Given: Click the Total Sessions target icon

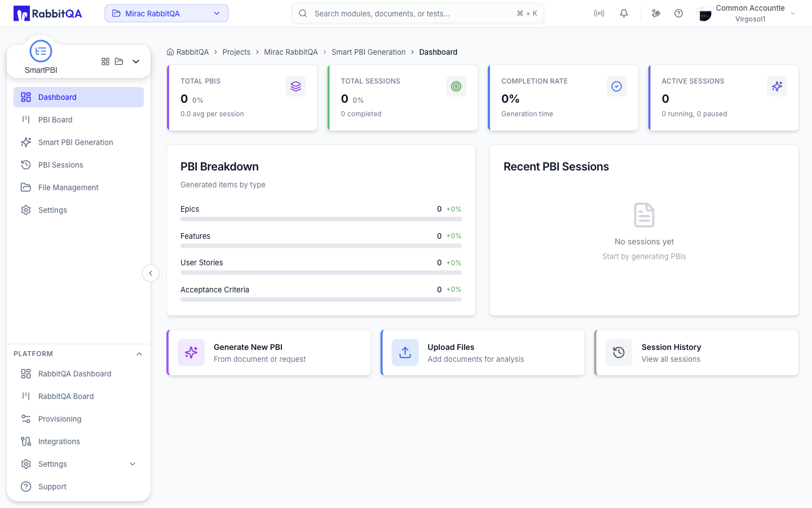Looking at the screenshot, I should click(x=456, y=86).
